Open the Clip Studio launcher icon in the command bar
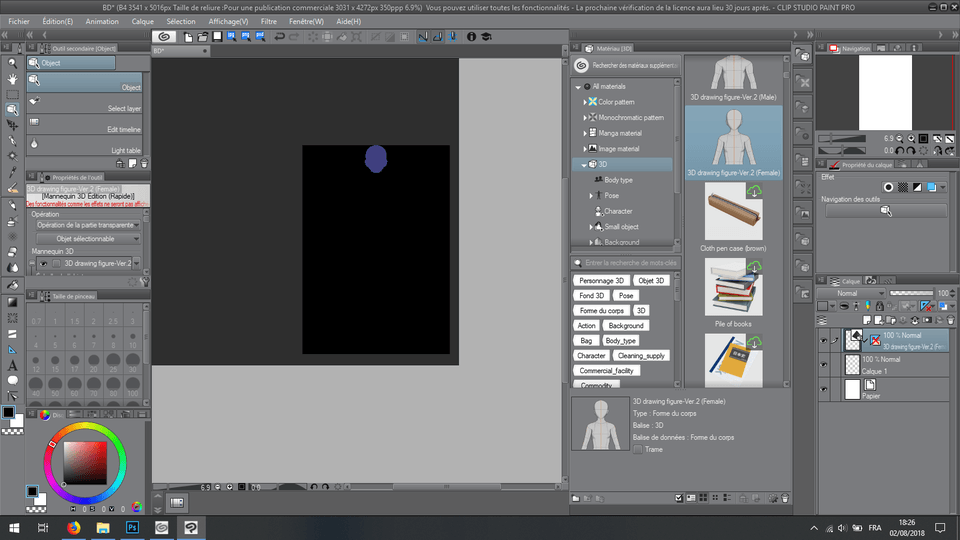 pyautogui.click(x=163, y=37)
